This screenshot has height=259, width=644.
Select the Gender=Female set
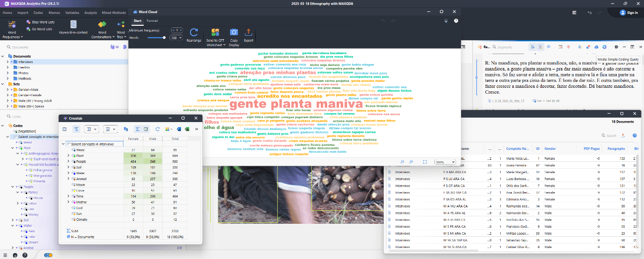tap(30, 95)
